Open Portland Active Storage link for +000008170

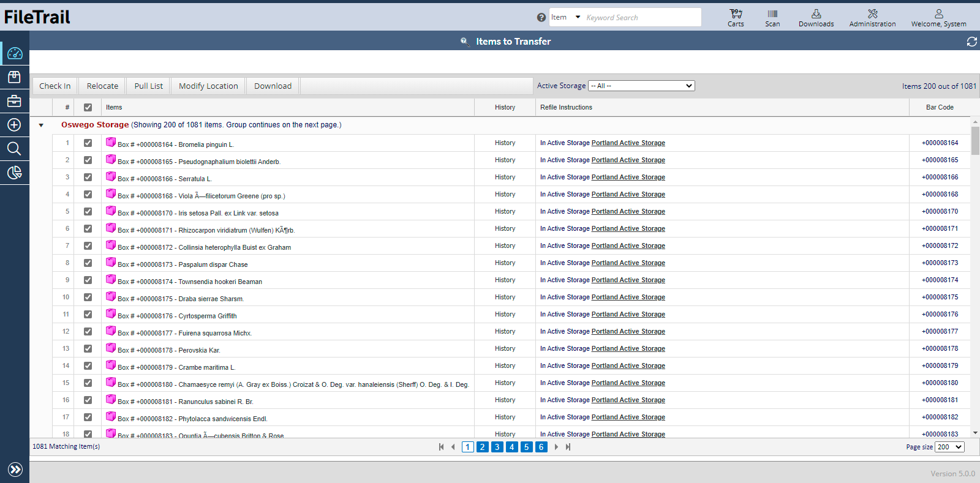tap(628, 211)
